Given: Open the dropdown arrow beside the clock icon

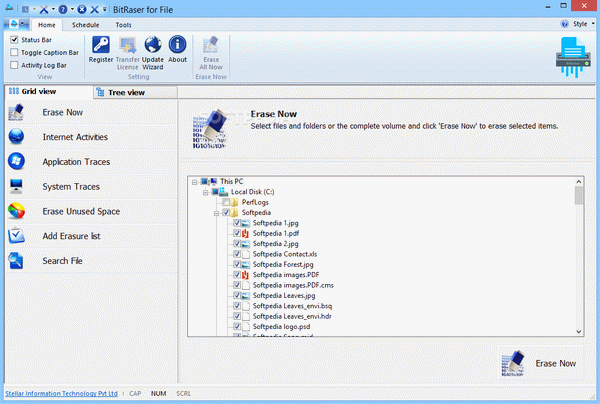Looking at the screenshot, I should [34, 9].
